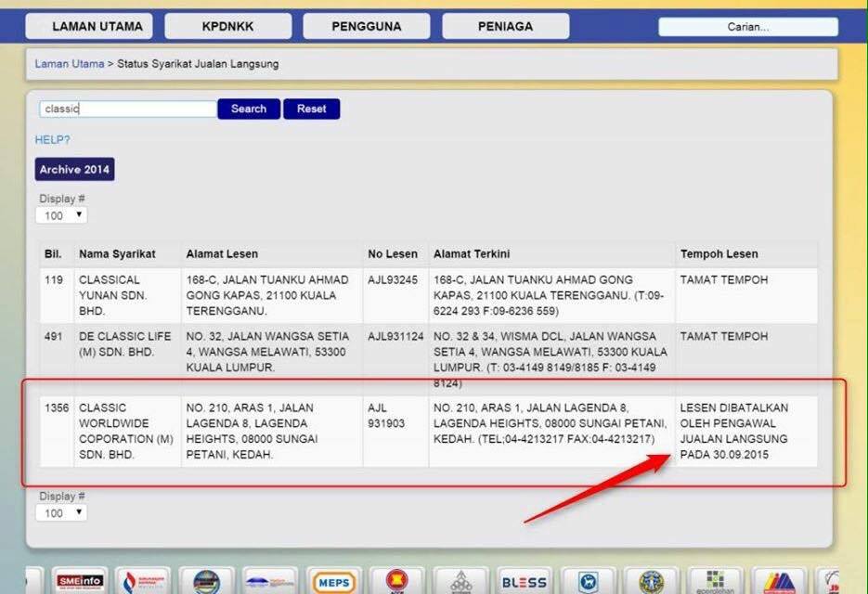
Task: Open the BLESS logo link
Action: click(525, 581)
